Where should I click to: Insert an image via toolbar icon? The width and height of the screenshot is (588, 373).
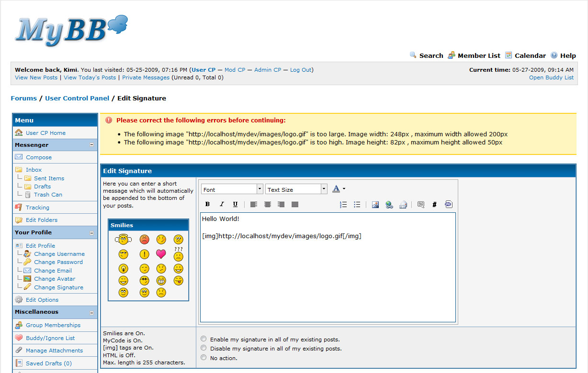tap(375, 204)
